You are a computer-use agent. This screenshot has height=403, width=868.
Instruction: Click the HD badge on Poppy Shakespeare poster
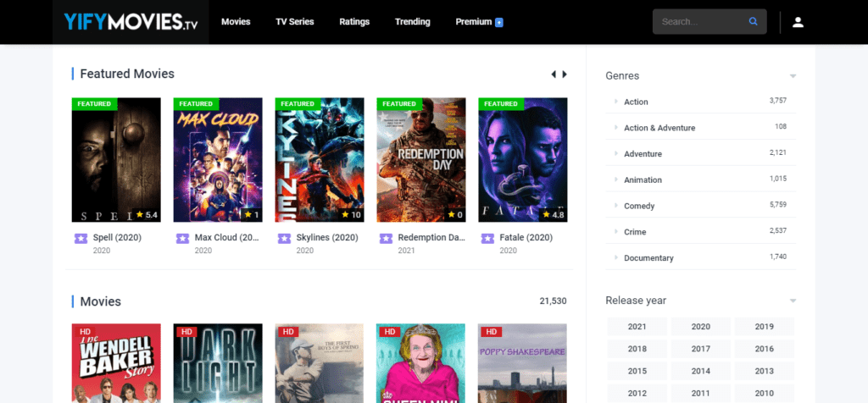[492, 332]
